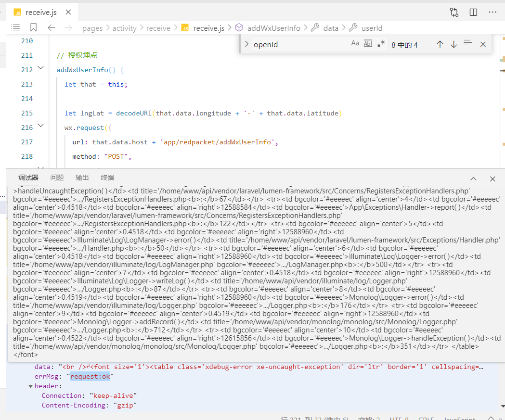Click the decodeURI call on line 215
The image size is (505, 420).
click(134, 113)
